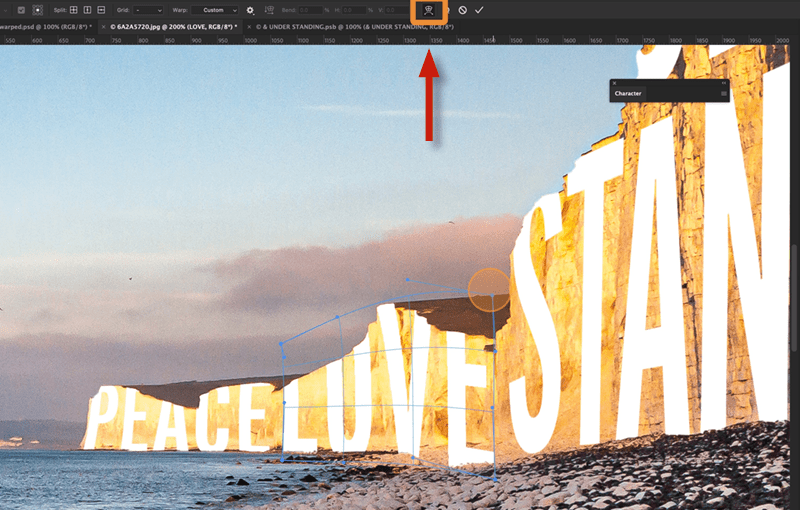The height and width of the screenshot is (510, 800).
Task: Click the Bend value field
Action: point(309,9)
